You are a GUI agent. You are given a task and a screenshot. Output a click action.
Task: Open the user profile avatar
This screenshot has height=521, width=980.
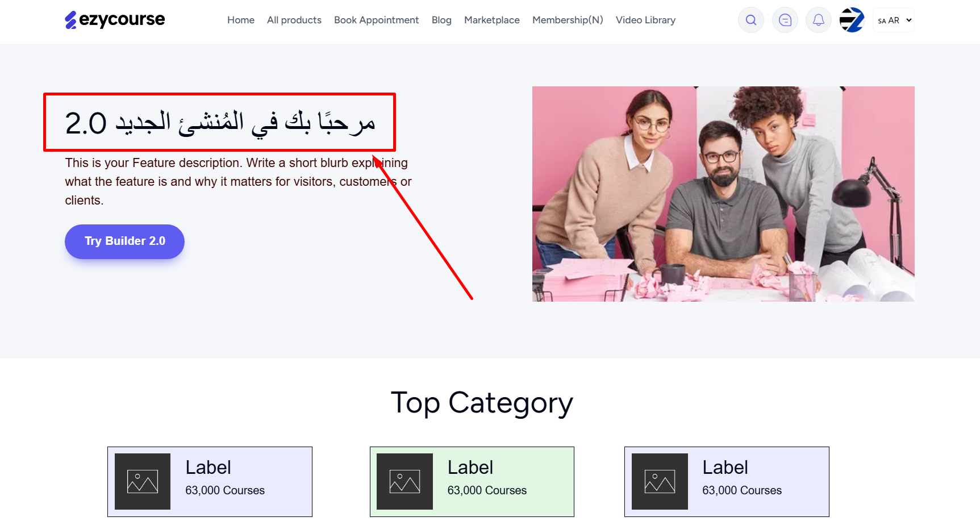pyautogui.click(x=852, y=20)
